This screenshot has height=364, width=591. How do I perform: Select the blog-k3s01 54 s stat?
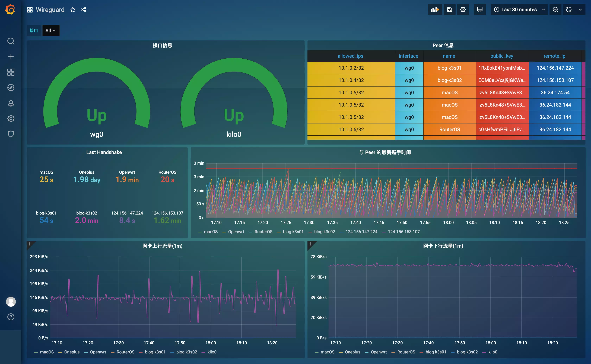pos(46,218)
